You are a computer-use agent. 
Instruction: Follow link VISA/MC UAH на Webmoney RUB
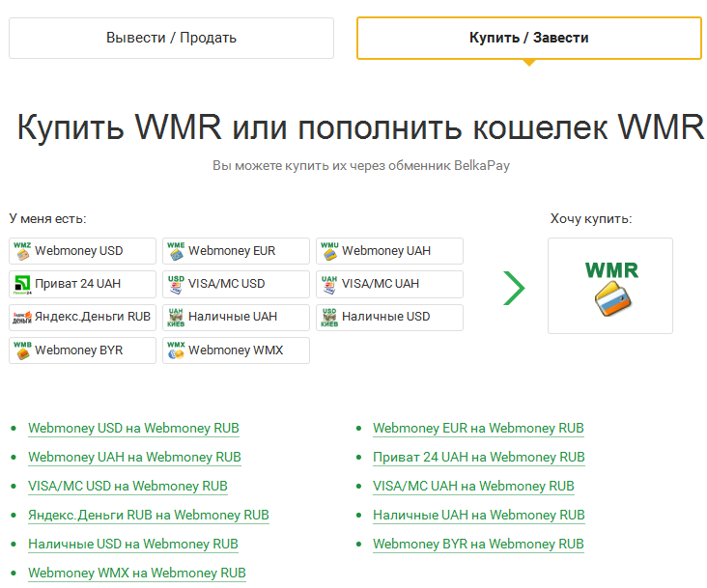[473, 487]
